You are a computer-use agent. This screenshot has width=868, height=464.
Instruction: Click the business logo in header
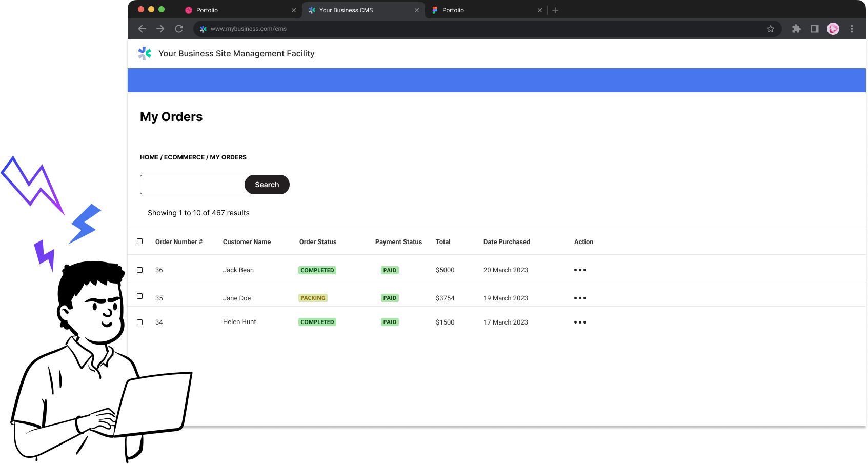click(x=145, y=53)
